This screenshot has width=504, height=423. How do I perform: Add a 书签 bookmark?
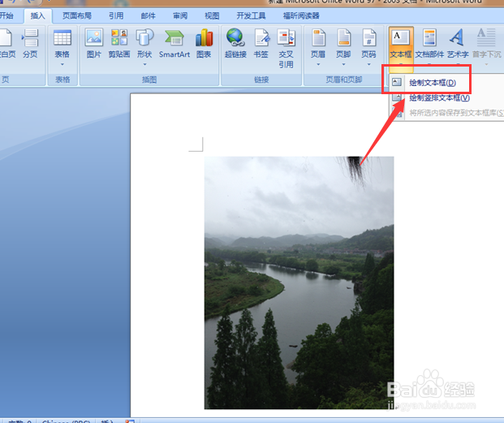click(x=261, y=43)
